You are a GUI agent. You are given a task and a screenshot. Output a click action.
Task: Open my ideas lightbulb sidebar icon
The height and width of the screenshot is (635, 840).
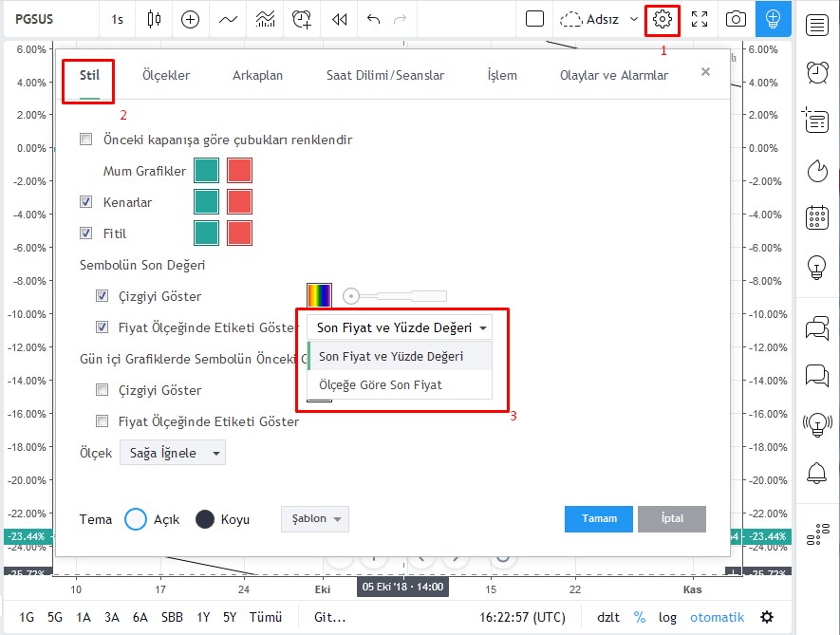(x=817, y=267)
